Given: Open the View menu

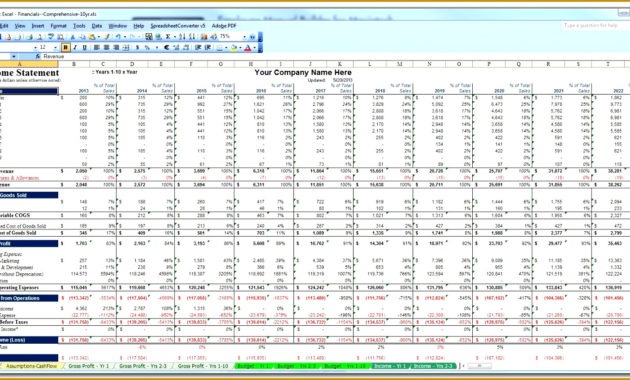Looking at the screenshot, I should pyautogui.click(x=20, y=26).
